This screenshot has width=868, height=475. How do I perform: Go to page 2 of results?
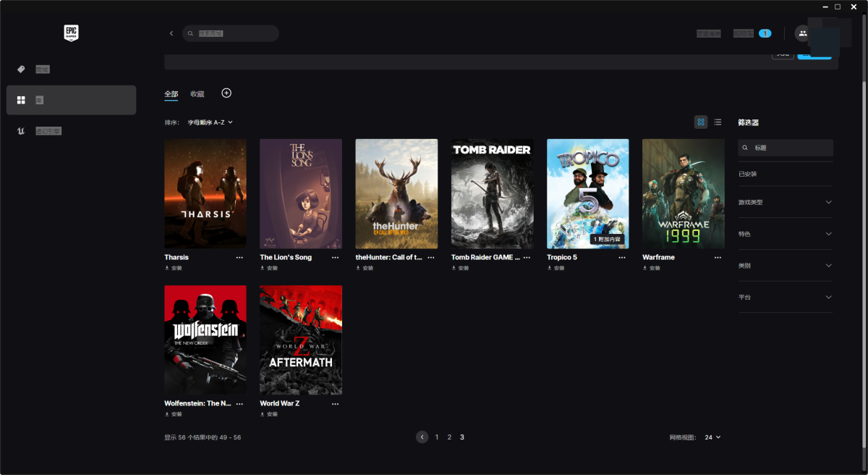click(449, 437)
